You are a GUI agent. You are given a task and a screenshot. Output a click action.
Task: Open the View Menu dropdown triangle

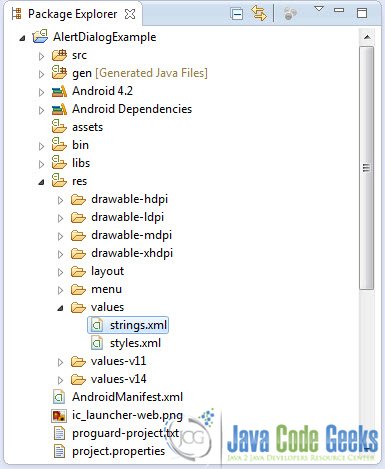(x=319, y=9)
